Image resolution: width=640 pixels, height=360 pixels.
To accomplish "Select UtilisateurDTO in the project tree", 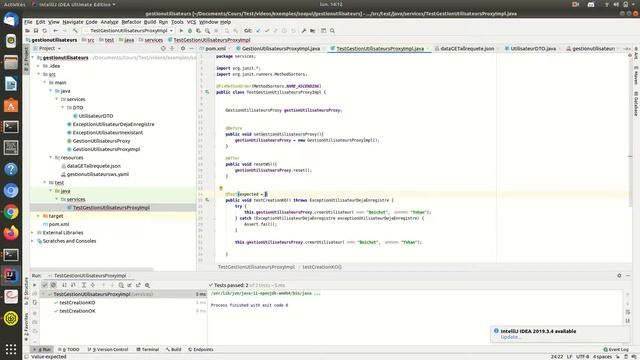I will tap(96, 116).
